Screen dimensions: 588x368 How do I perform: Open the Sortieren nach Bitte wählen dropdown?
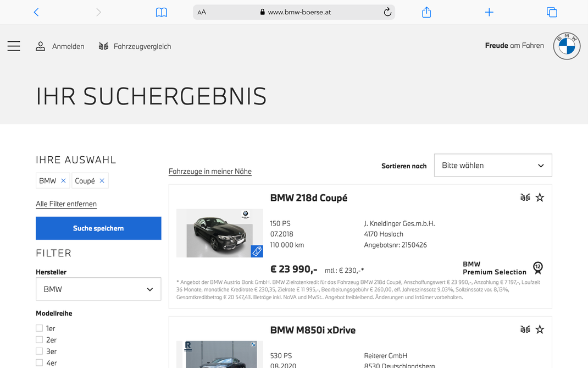click(x=493, y=165)
